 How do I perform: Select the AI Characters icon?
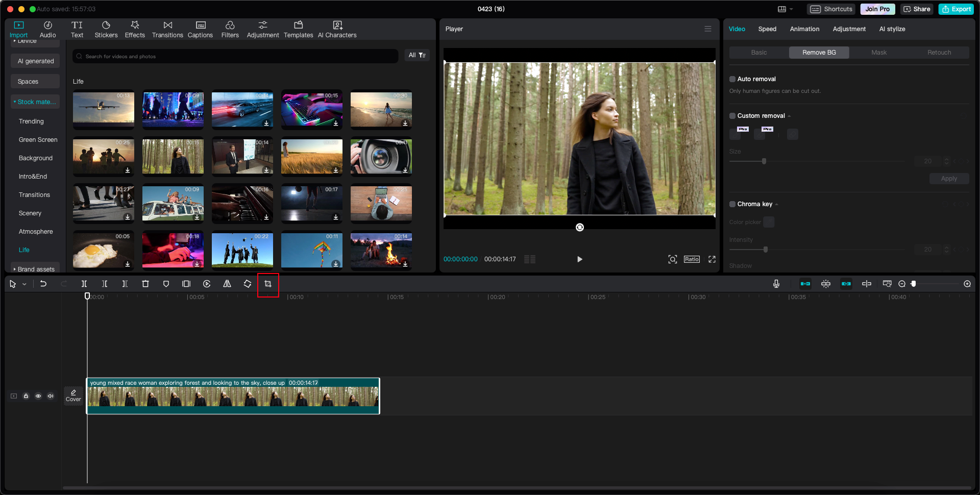337,29
